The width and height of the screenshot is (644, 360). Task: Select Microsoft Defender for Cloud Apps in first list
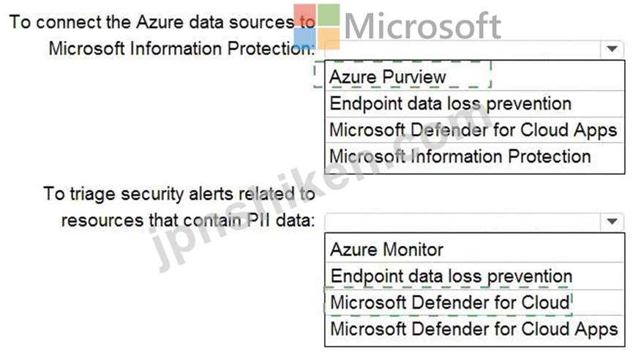coord(475,130)
